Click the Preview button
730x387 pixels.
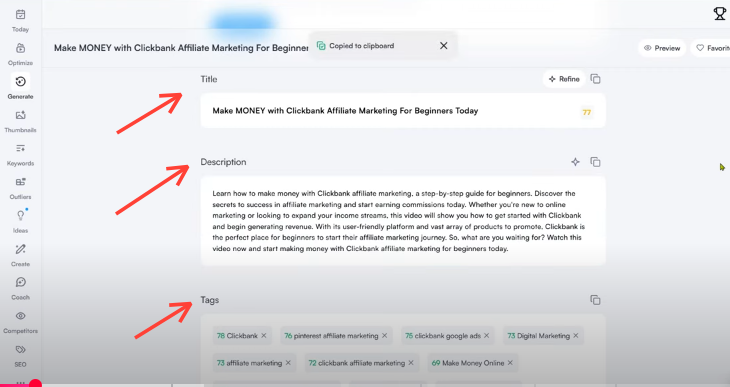(662, 48)
